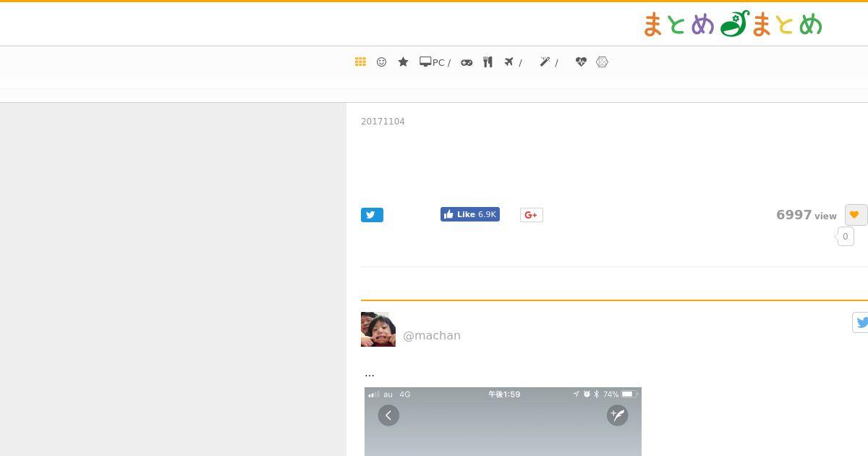Click the date text 20171104
The height and width of the screenshot is (456, 868).
[x=383, y=122]
